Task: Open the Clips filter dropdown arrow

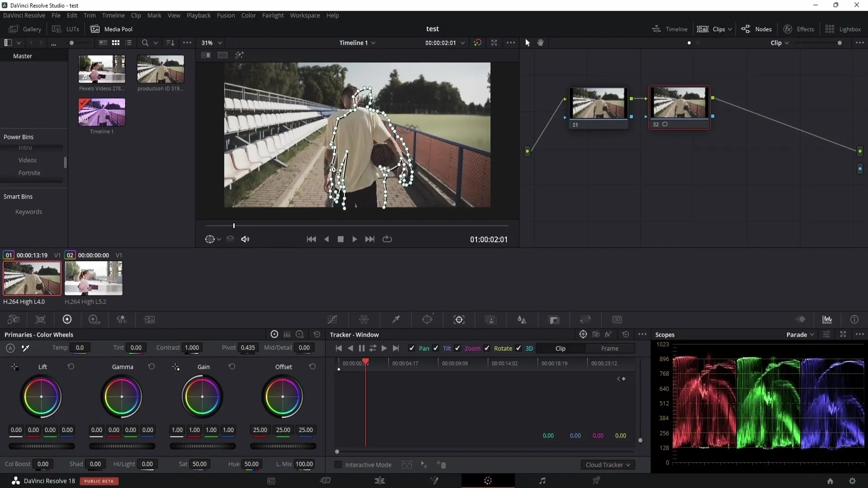Action: pyautogui.click(x=730, y=29)
